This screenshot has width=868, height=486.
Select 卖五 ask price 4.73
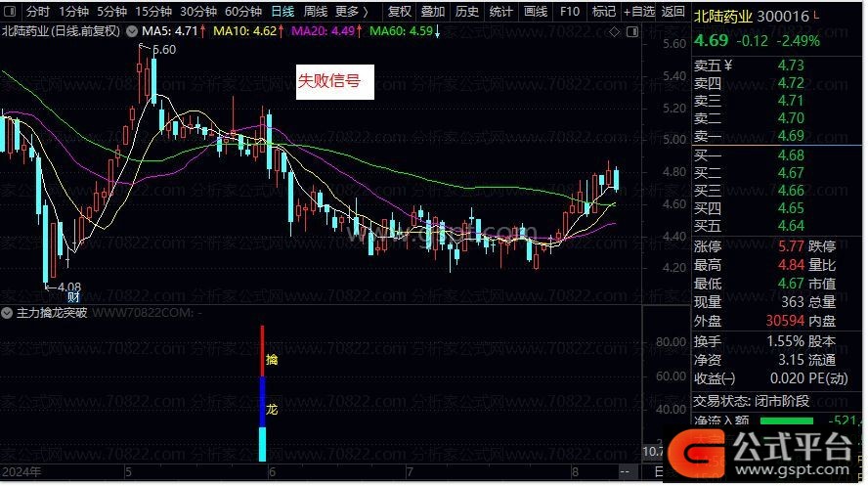pos(791,66)
